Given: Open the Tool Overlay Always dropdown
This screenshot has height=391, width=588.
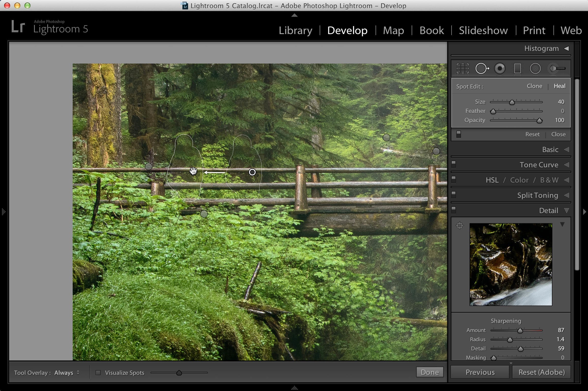Looking at the screenshot, I should (67, 373).
